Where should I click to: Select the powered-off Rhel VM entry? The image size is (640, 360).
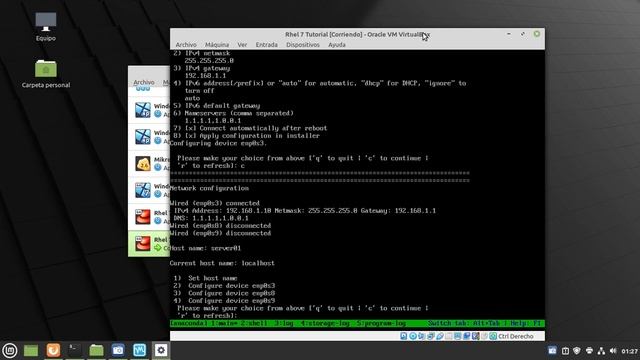(149, 217)
